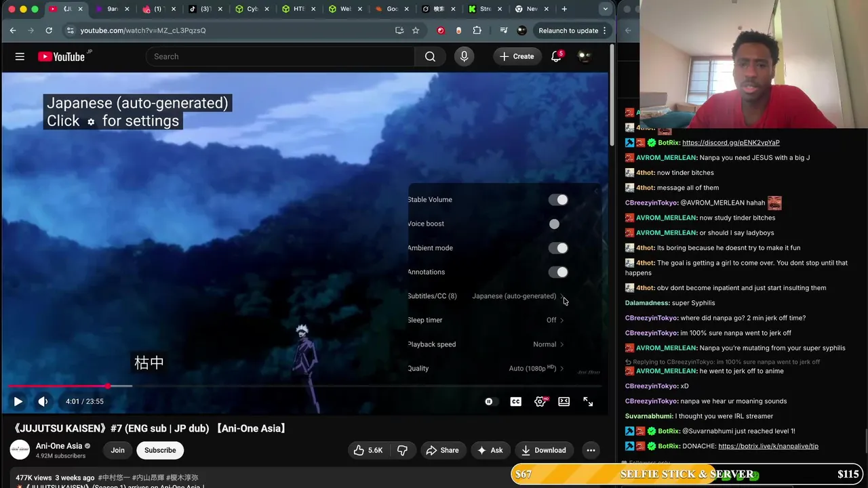The width and height of the screenshot is (868, 488).
Task: Go back in Chrome browser
Action: 13,30
